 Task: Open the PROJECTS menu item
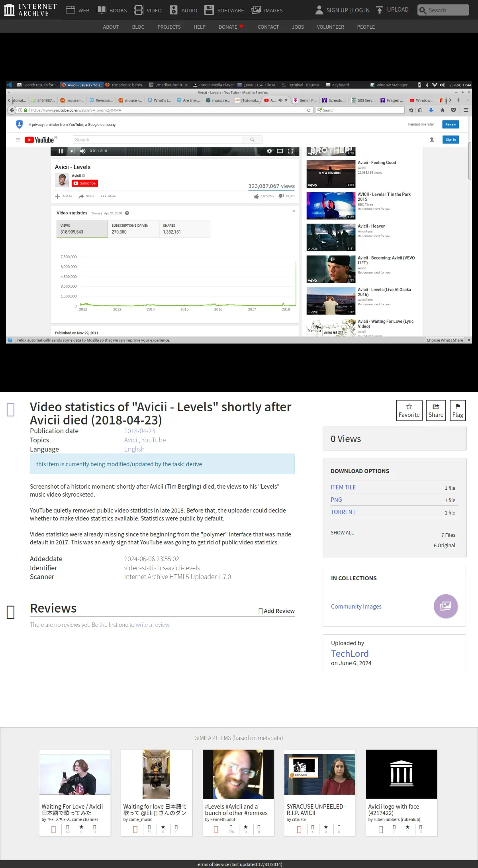point(169,27)
